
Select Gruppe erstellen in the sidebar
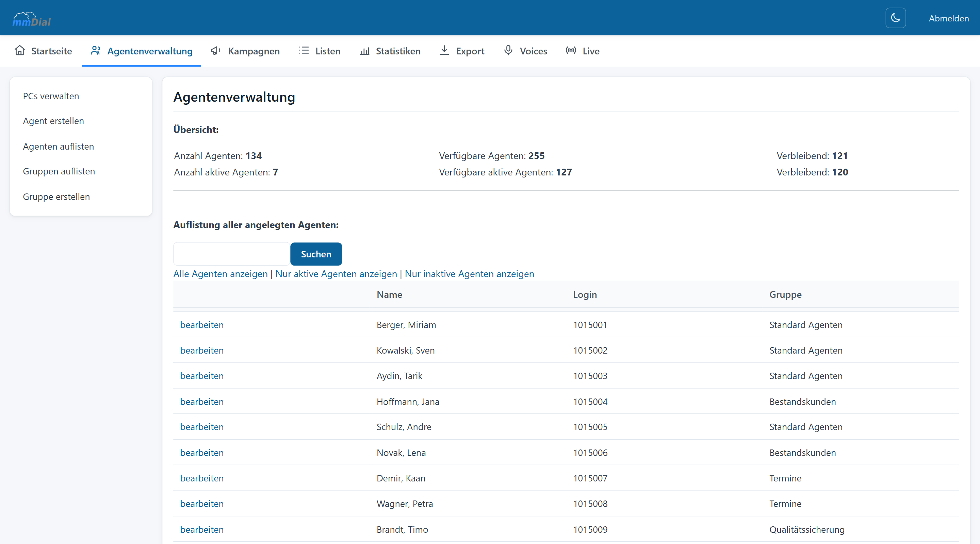click(56, 197)
